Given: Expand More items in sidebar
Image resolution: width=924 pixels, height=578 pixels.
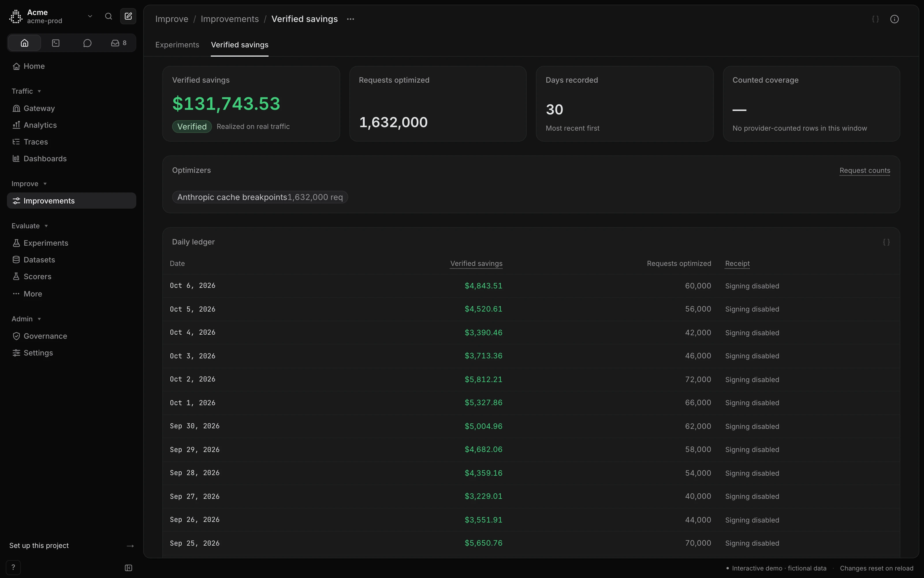Looking at the screenshot, I should tap(71, 294).
